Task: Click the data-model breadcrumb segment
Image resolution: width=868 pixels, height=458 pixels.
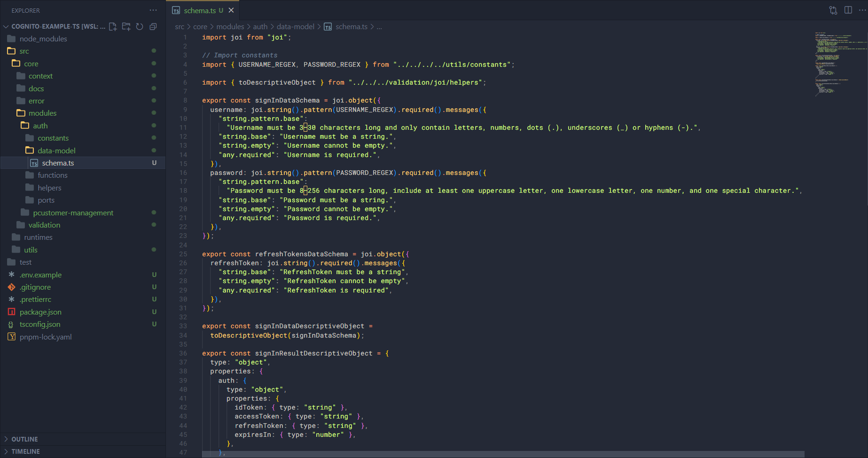Action: click(x=295, y=27)
